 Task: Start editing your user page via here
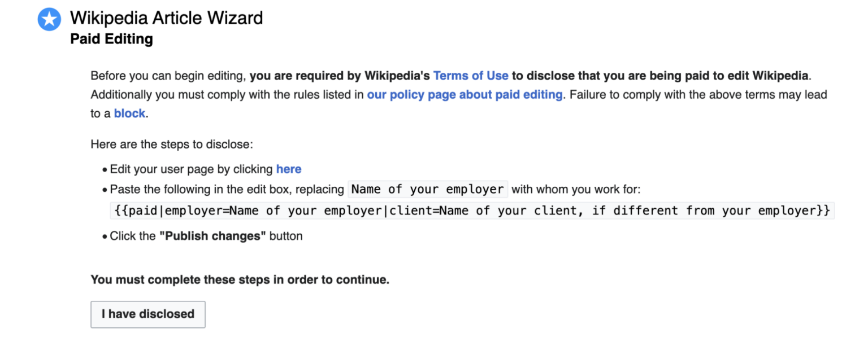289,169
